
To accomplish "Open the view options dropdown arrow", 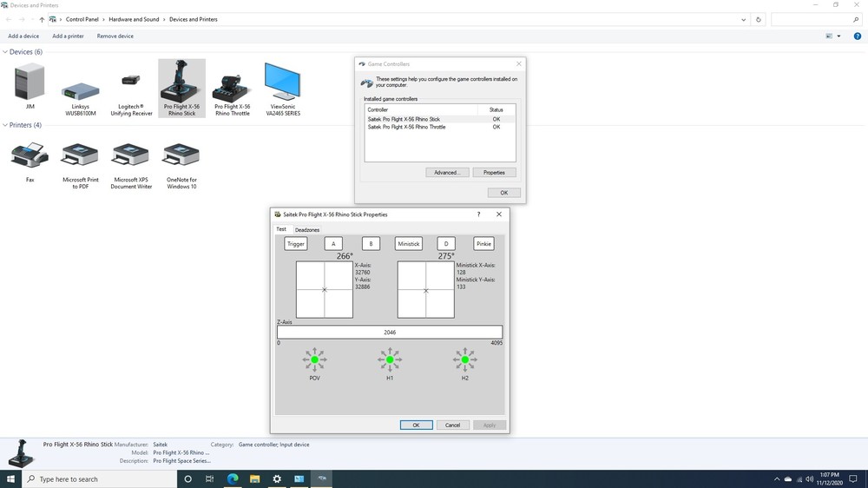I will pos(838,36).
